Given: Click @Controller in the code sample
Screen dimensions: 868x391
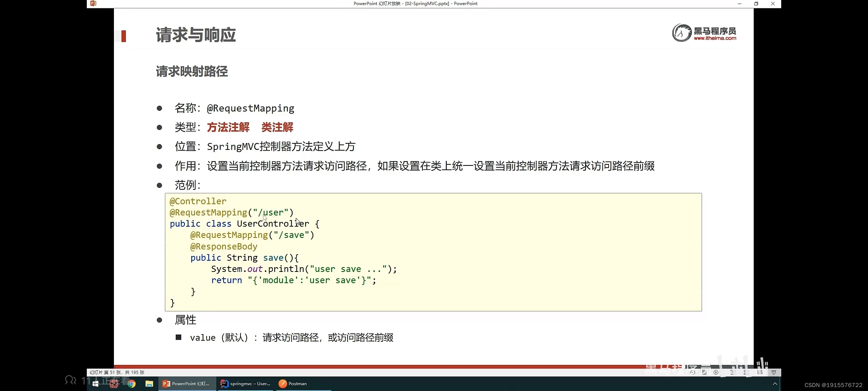Looking at the screenshot, I should (x=198, y=201).
